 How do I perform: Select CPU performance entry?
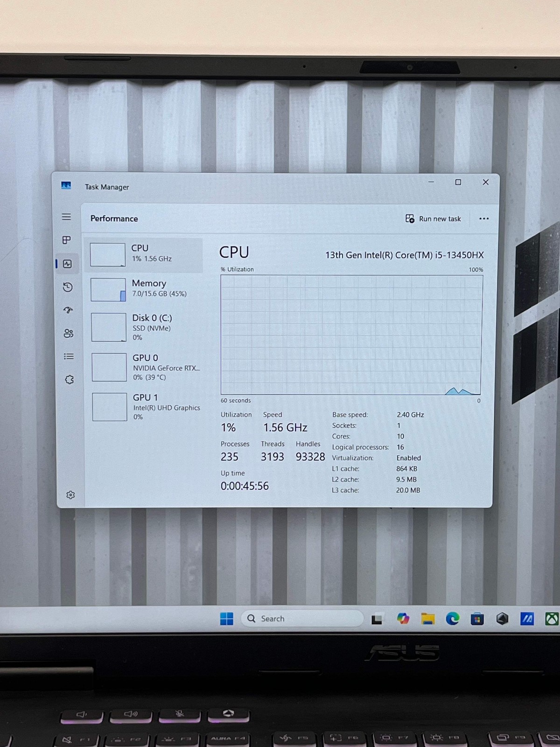click(144, 255)
